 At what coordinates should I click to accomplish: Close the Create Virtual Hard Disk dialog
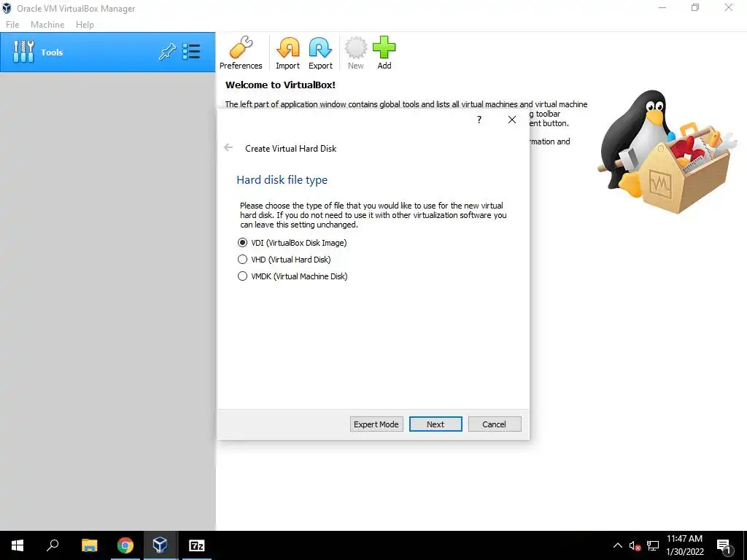(x=512, y=120)
